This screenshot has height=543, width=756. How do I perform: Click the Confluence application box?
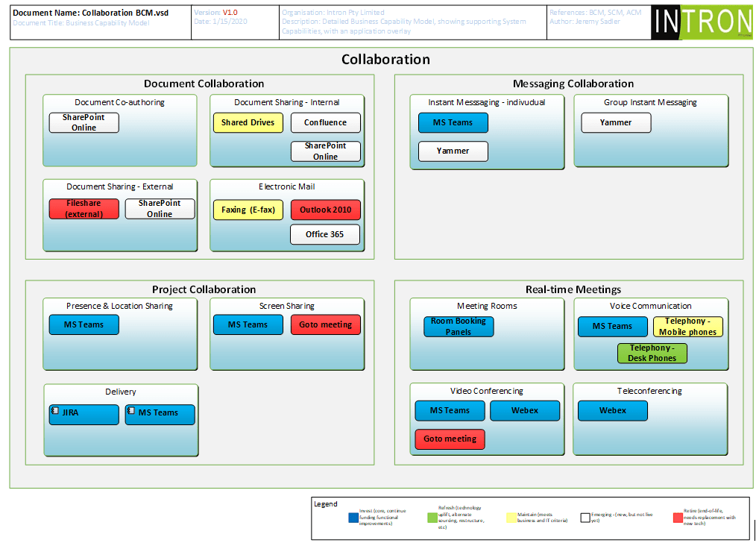(326, 123)
